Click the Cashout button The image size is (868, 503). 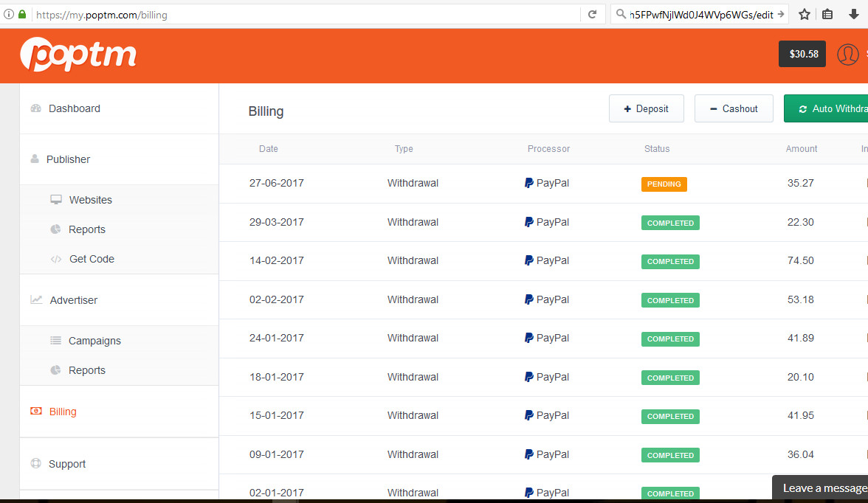pyautogui.click(x=734, y=108)
